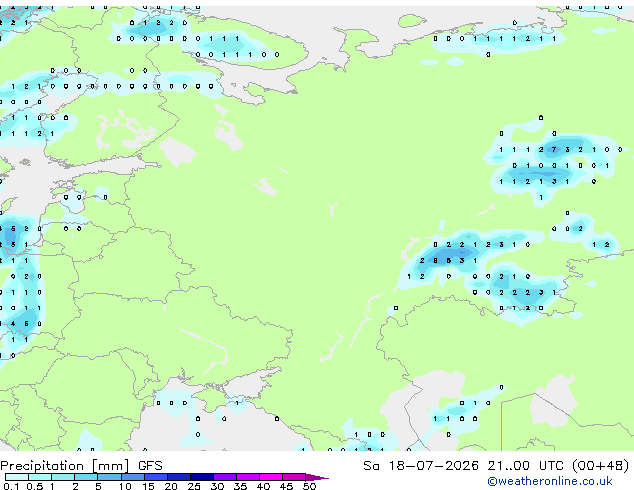Click the 40 mm magenta legend swatch
This screenshot has height=490, width=634.
click(271, 477)
